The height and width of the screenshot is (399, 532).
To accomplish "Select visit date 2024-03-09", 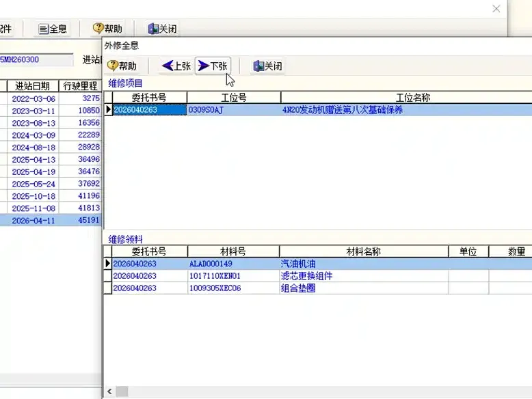I will (34, 135).
